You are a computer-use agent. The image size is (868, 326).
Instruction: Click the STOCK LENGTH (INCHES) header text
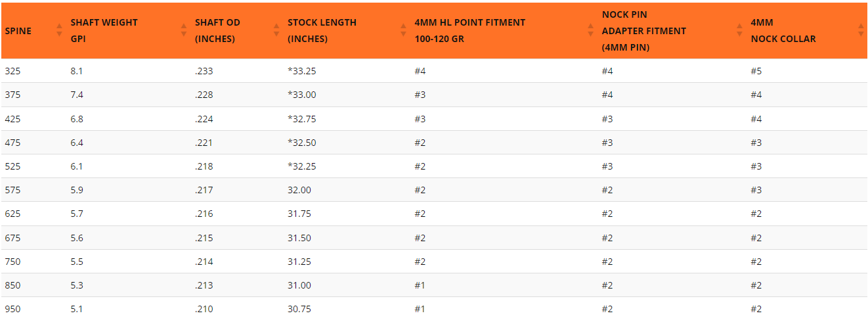coord(322,31)
